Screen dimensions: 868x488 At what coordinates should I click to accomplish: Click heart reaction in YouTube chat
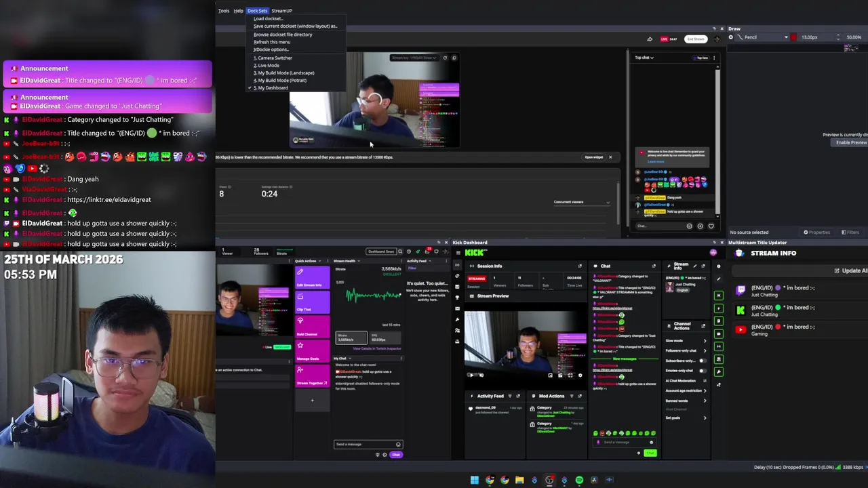pyautogui.click(x=711, y=226)
